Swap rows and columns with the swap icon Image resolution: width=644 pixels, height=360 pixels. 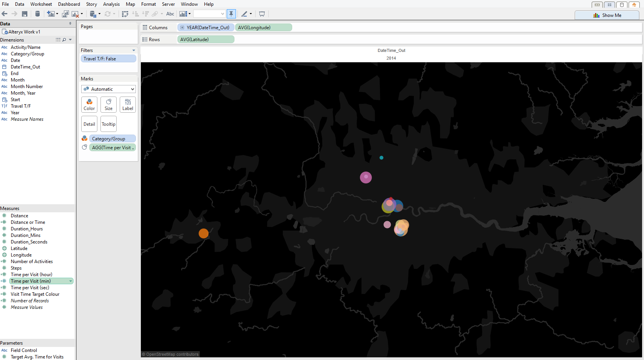pyautogui.click(x=125, y=14)
